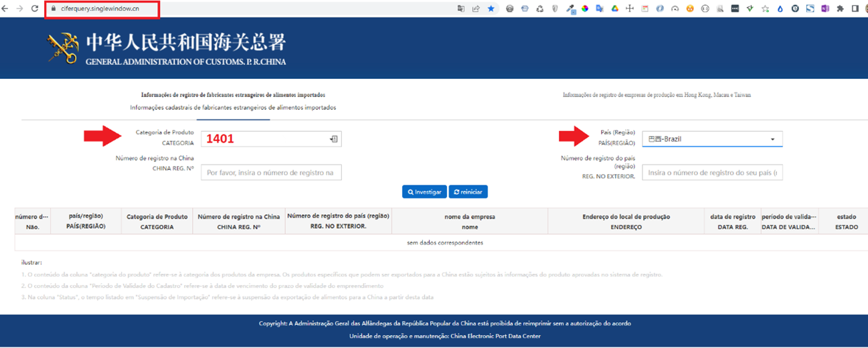Toggle the browser side panel icon
This screenshot has height=348, width=868.
point(855,9)
